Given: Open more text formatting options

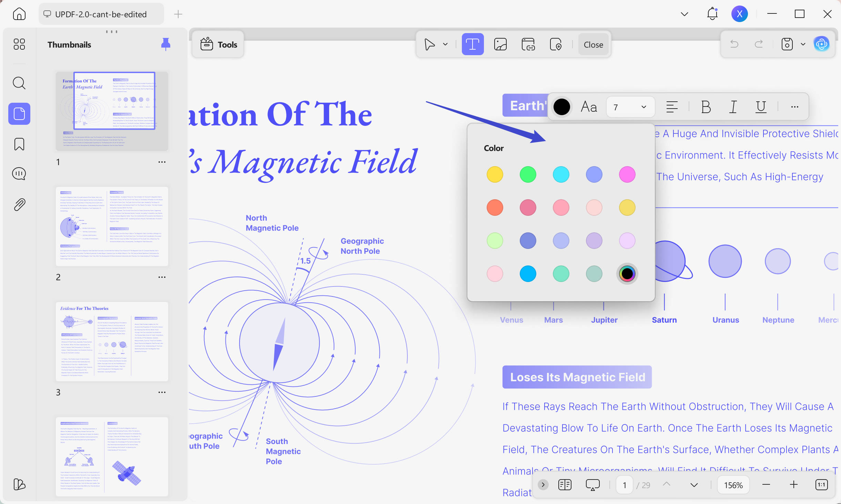Looking at the screenshot, I should coord(795,107).
